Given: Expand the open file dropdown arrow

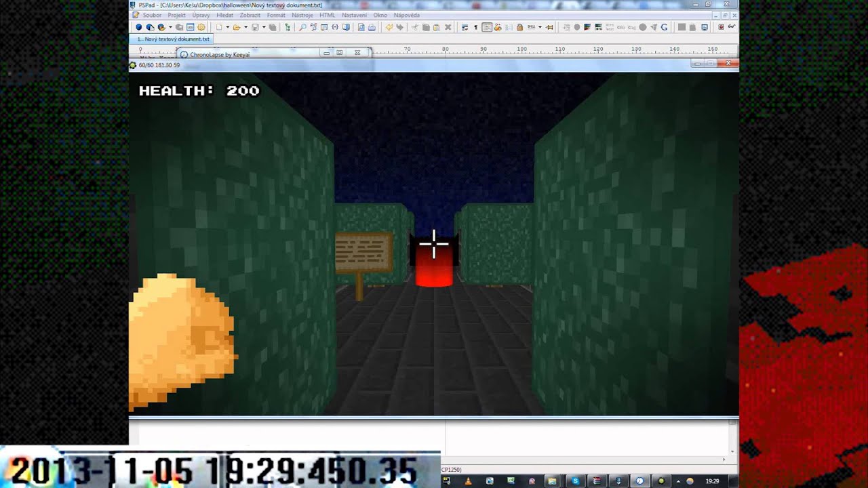Looking at the screenshot, I should pyautogui.click(x=245, y=27).
